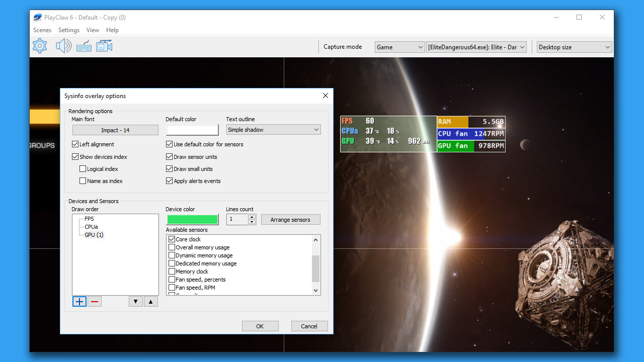This screenshot has width=644, height=362.
Task: Click the Arrange sensors button
Action: point(290,219)
